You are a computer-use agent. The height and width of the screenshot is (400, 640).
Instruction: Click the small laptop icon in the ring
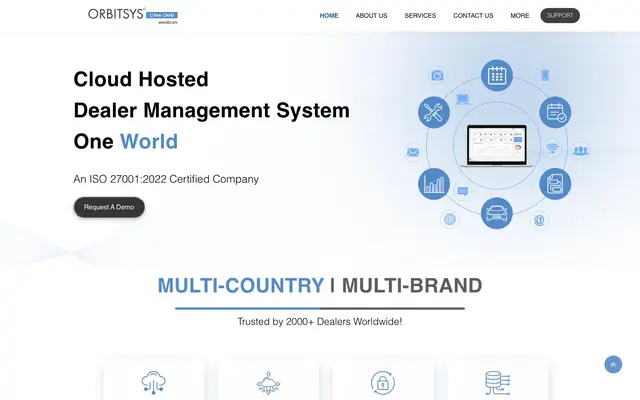(462, 99)
